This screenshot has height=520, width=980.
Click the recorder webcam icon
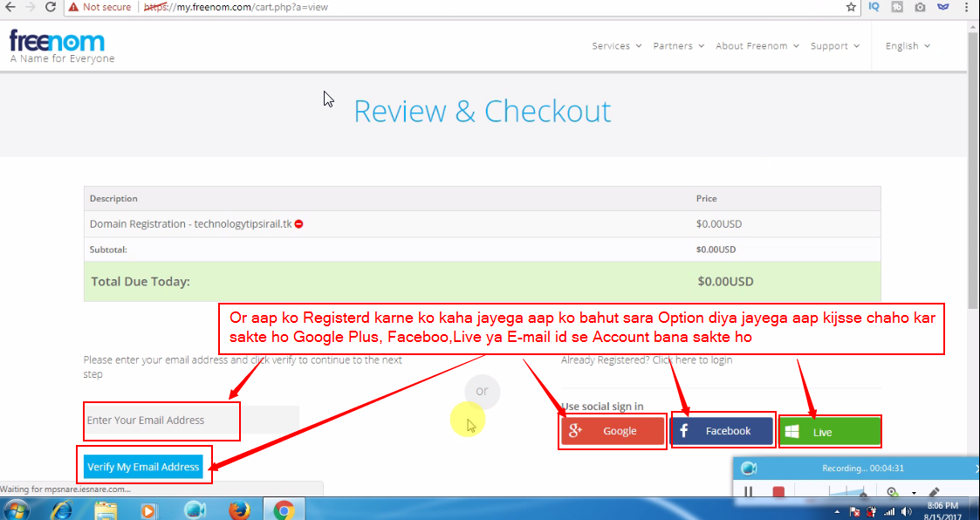coord(892,492)
